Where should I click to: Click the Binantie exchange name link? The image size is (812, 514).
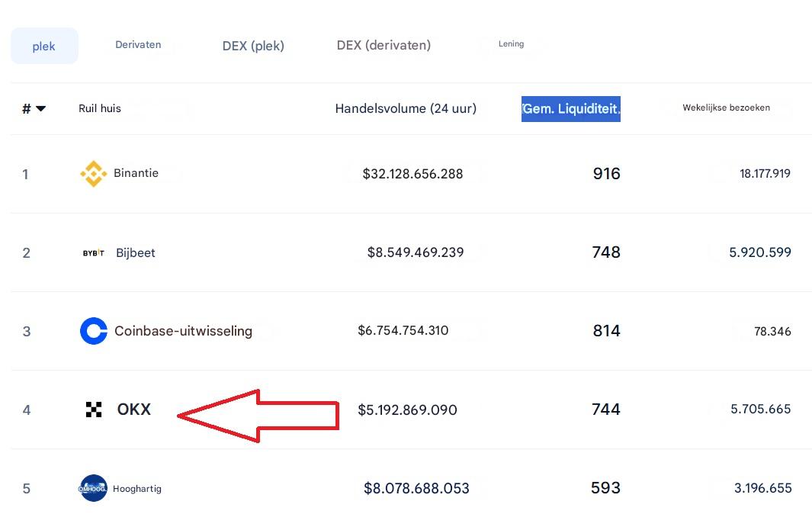(x=136, y=173)
